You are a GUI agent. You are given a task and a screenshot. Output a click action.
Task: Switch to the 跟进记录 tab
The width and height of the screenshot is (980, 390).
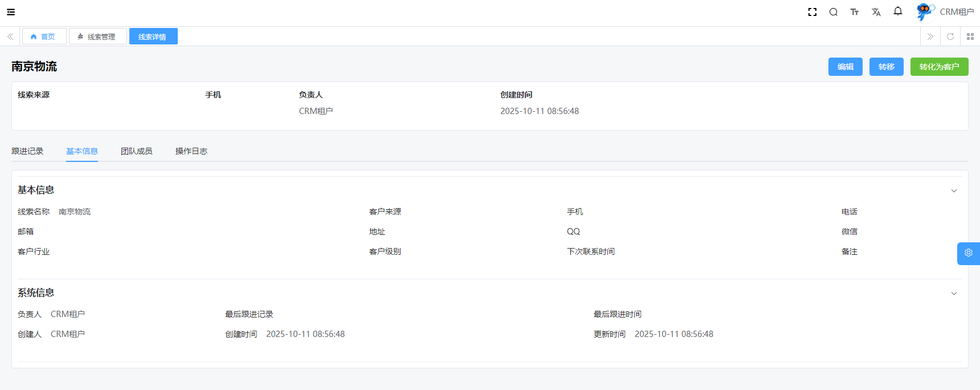pyautogui.click(x=27, y=151)
